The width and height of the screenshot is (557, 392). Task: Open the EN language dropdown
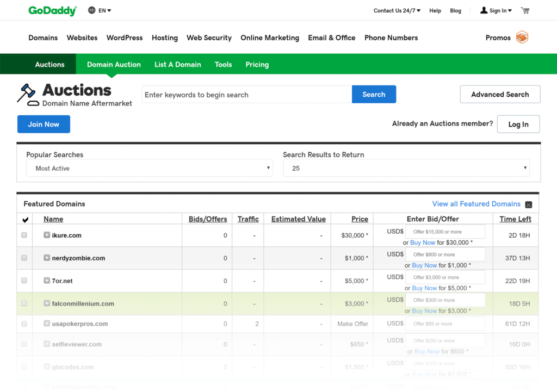105,11
